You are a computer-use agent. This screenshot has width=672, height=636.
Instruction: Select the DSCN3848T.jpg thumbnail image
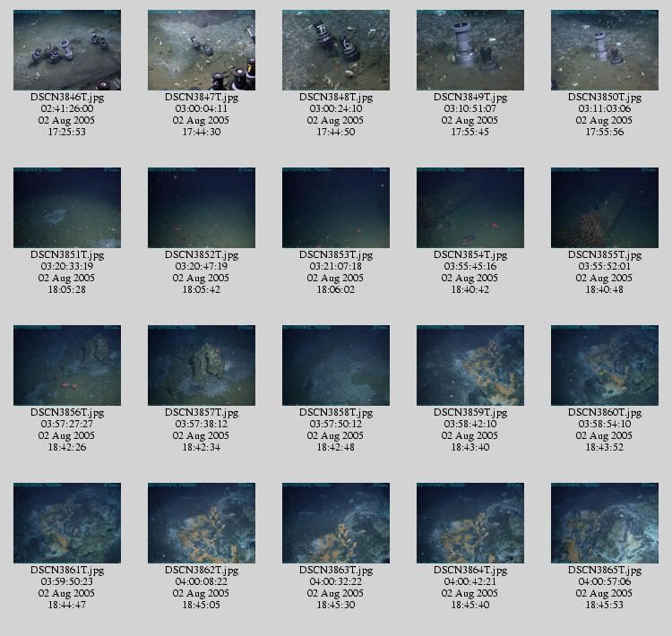(336, 50)
